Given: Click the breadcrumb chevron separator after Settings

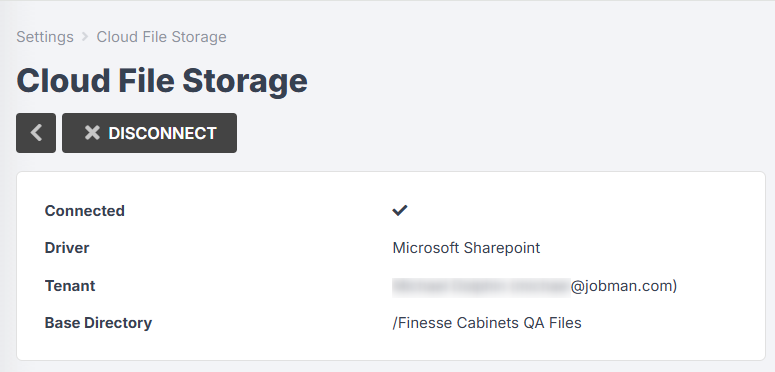Looking at the screenshot, I should tap(85, 37).
